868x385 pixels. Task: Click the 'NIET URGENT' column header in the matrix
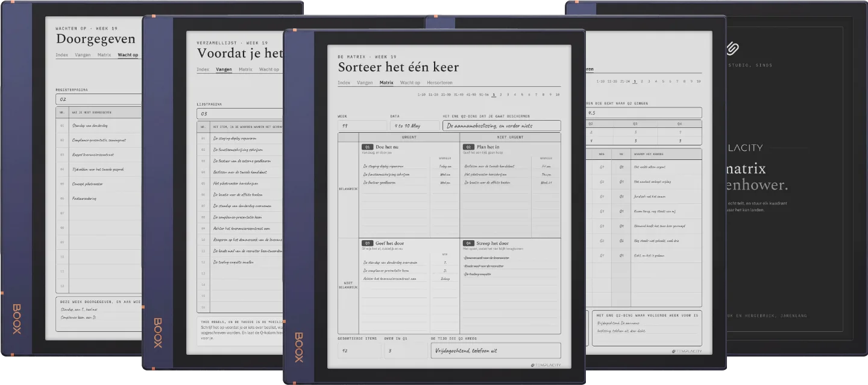511,137
